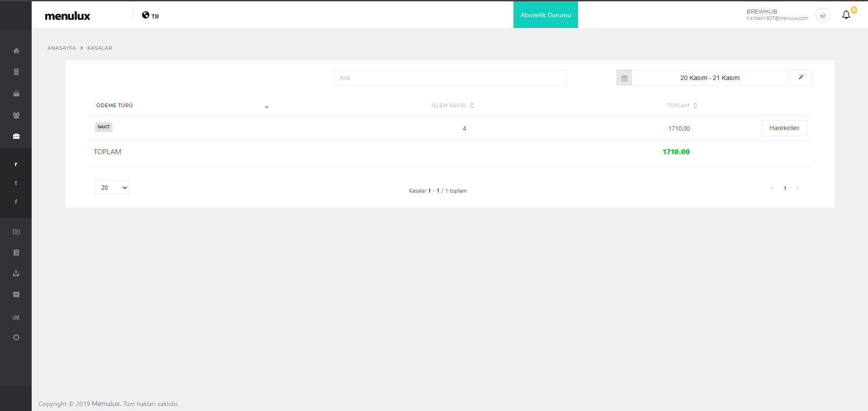Viewport: 868px width, 411px height.
Task: Click the notification bell icon
Action: tap(846, 15)
